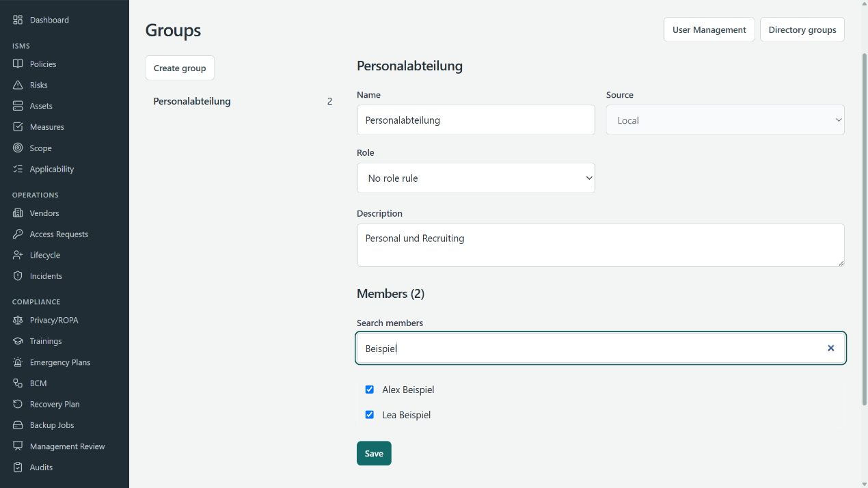This screenshot has height=488, width=868.
Task: Open the Role dropdown showing No role rule
Action: [476, 178]
